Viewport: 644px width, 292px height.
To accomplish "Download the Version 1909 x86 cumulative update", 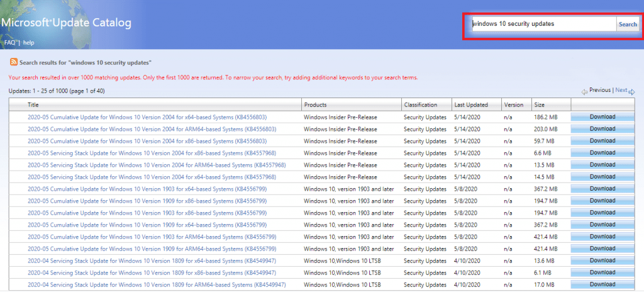I will (x=602, y=200).
